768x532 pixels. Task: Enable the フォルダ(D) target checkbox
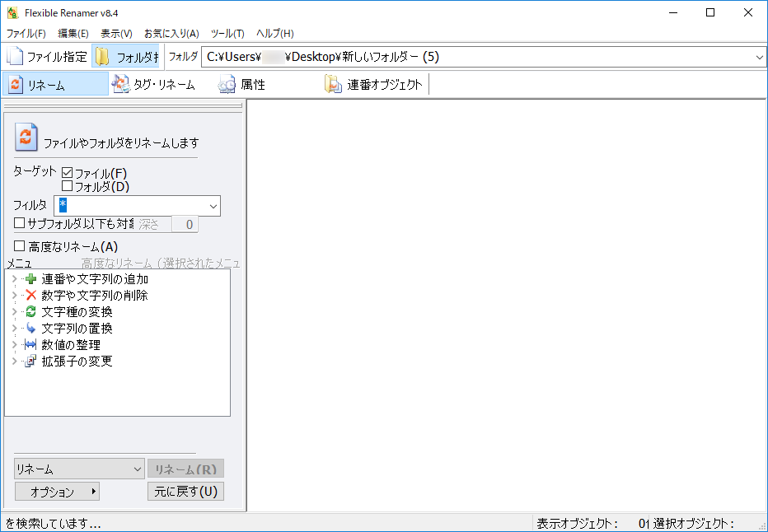click(68, 186)
